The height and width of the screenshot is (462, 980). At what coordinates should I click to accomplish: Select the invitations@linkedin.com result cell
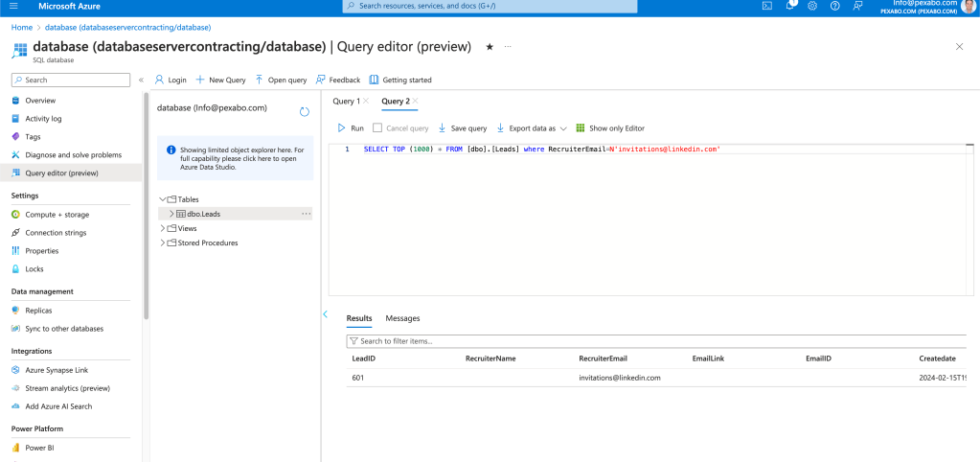tap(620, 378)
